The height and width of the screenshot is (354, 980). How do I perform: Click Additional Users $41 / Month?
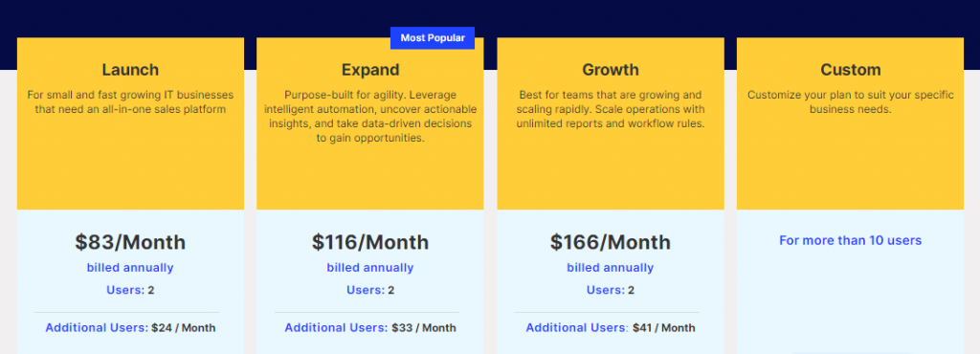(611, 328)
